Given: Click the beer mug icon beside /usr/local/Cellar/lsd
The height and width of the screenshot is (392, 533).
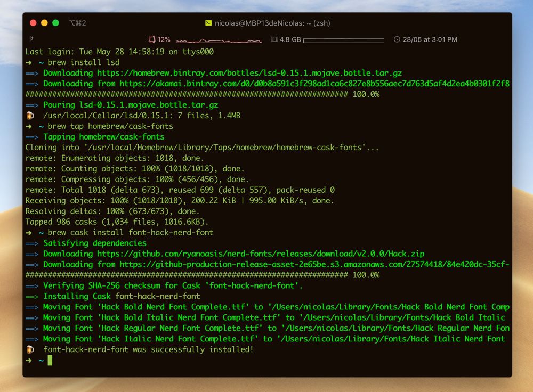Looking at the screenshot, I should (30, 116).
